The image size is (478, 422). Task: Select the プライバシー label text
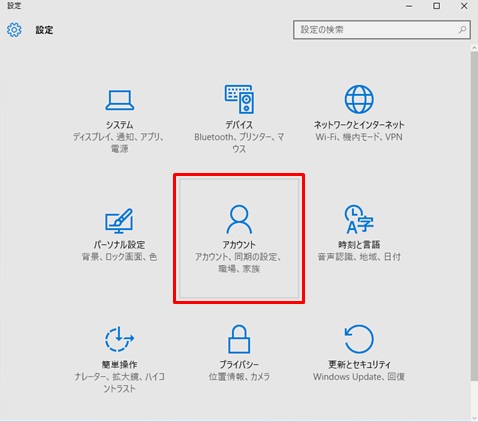pyautogui.click(x=239, y=364)
